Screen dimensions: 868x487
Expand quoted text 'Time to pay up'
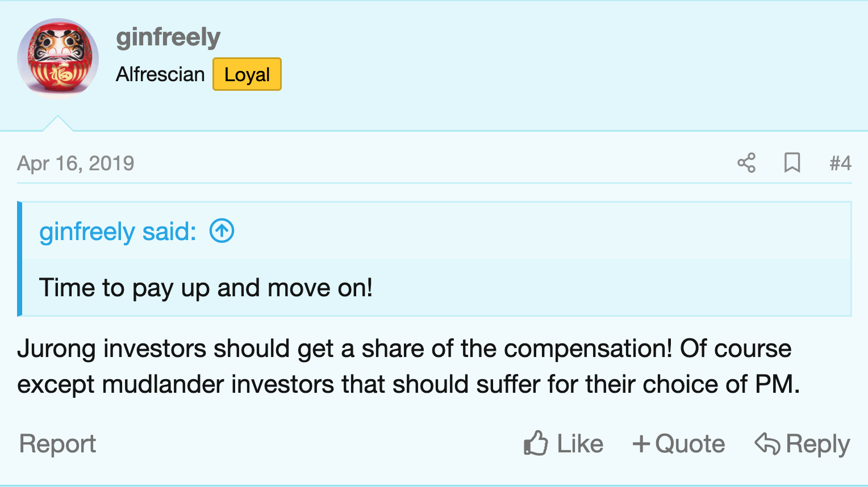[x=206, y=288]
